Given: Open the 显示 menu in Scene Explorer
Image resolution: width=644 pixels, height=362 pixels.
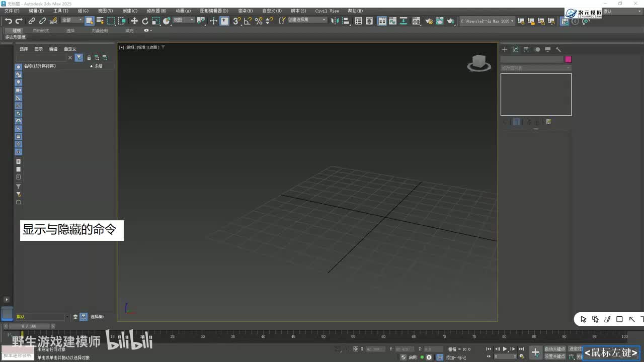Looking at the screenshot, I should coord(39,49).
